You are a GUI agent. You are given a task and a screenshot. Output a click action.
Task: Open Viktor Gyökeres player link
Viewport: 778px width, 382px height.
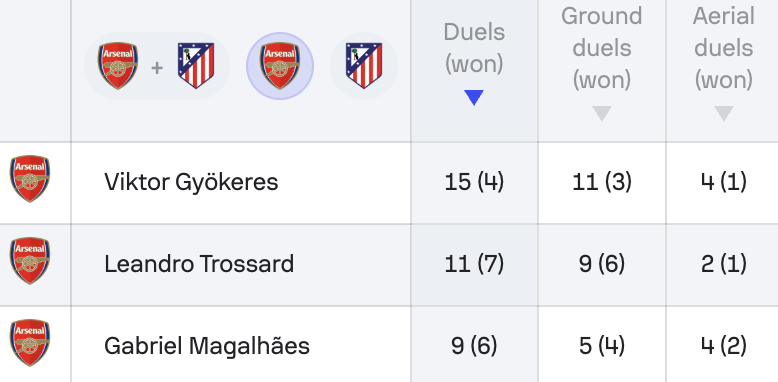tap(191, 182)
